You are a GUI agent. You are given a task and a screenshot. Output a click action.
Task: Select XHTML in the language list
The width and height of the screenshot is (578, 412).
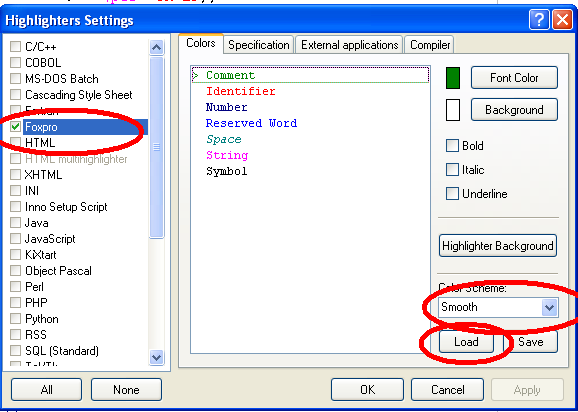(43, 174)
